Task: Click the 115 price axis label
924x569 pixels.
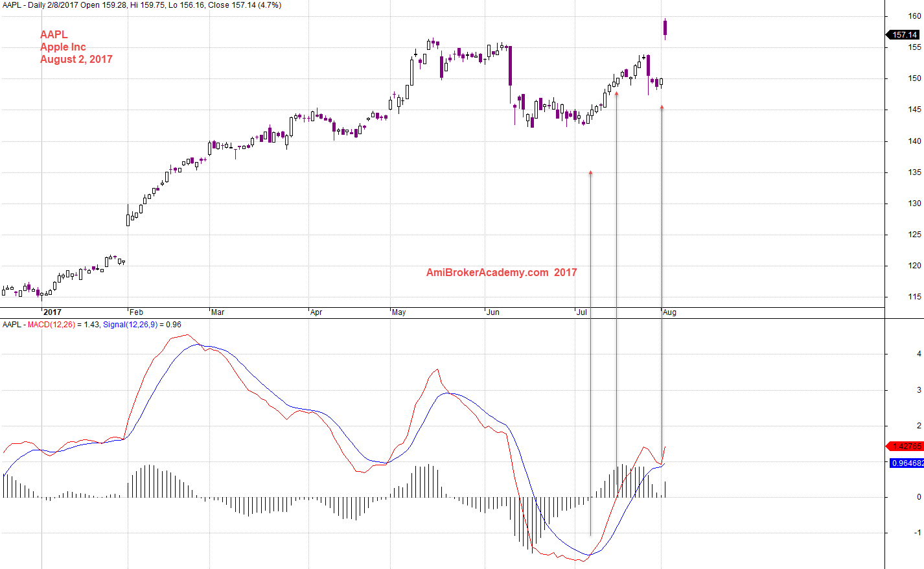Action: [914, 297]
